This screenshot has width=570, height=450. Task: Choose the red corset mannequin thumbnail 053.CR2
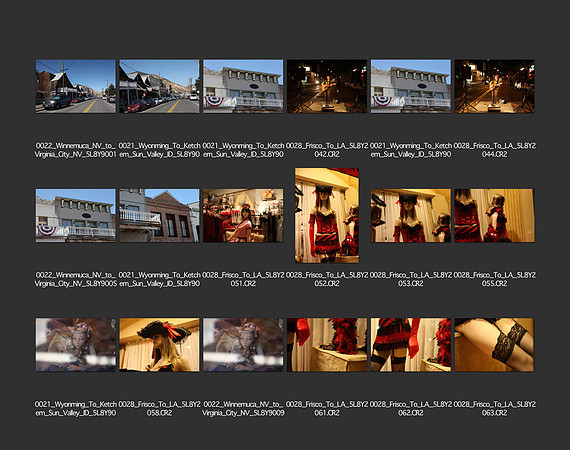click(411, 216)
